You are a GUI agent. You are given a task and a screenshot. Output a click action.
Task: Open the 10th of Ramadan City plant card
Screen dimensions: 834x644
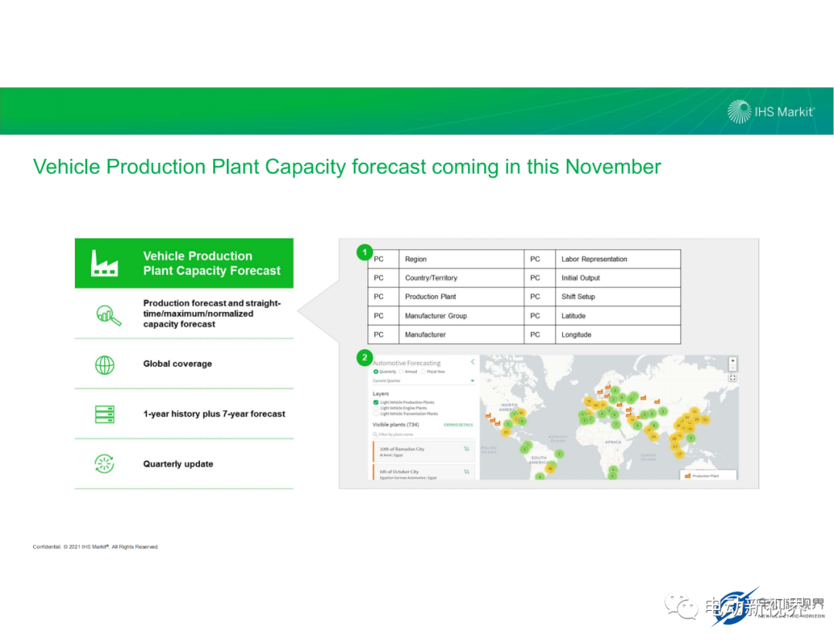click(x=423, y=452)
